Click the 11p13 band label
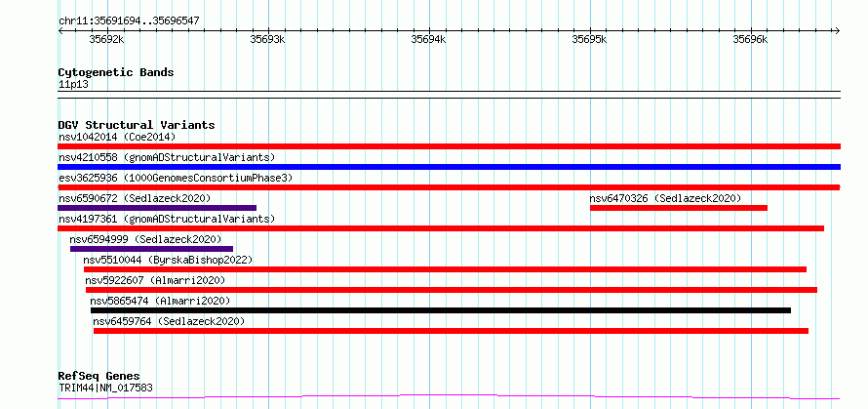Screen dimensions: 868x409 (x=73, y=84)
